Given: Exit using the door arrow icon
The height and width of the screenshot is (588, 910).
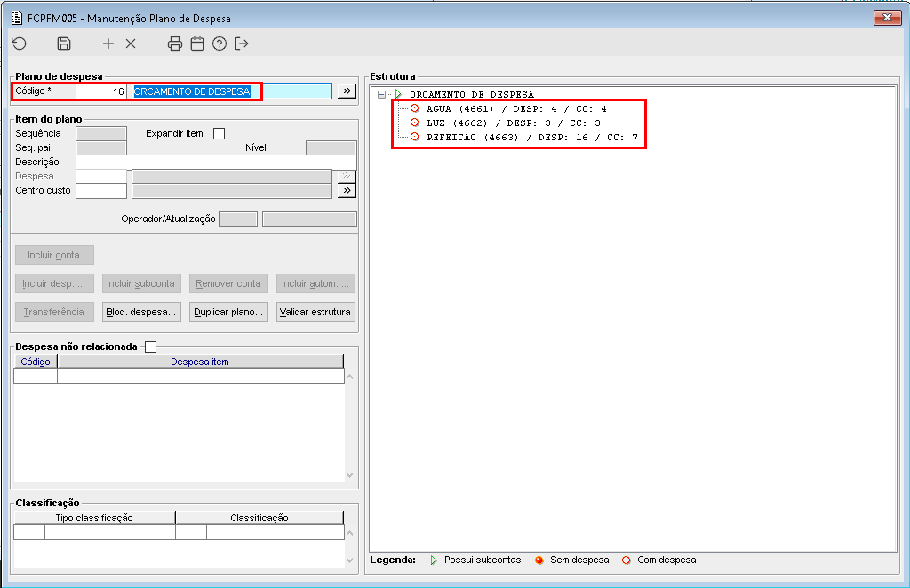Looking at the screenshot, I should point(242,44).
